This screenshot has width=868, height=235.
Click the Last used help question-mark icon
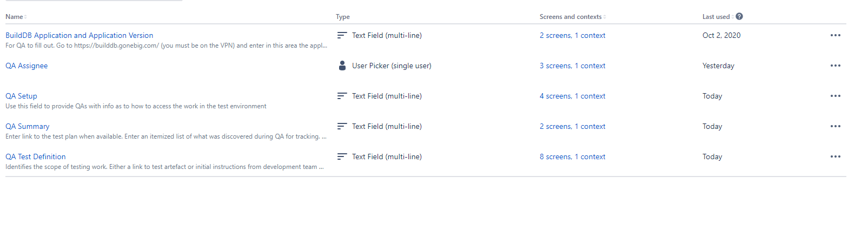tap(739, 16)
